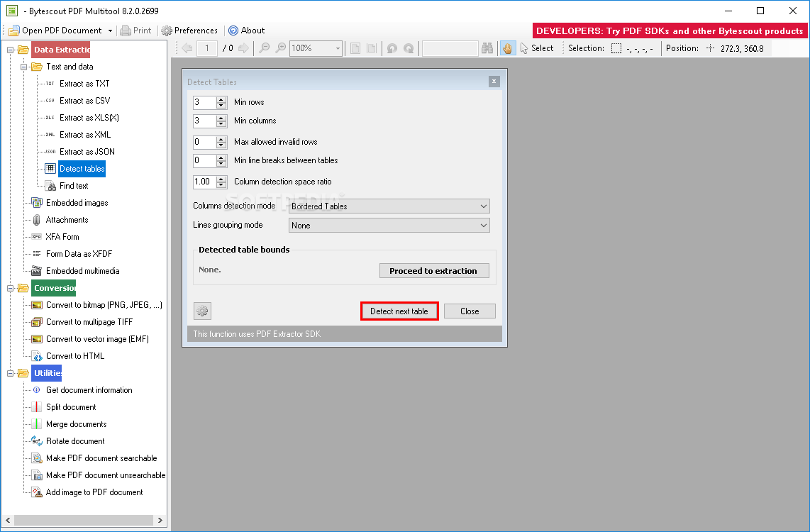Screen dimensions: 810x532
Task: Click the Merge documents icon
Action: point(37,425)
